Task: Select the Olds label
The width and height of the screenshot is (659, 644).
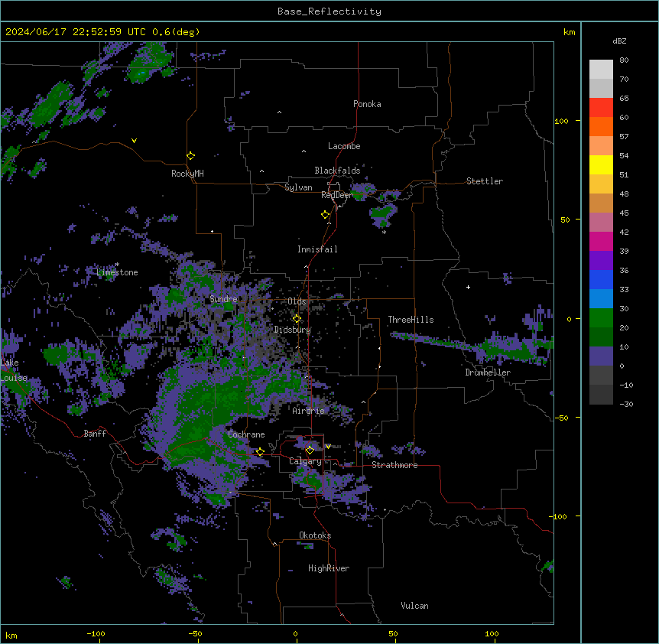Action: 297,301
